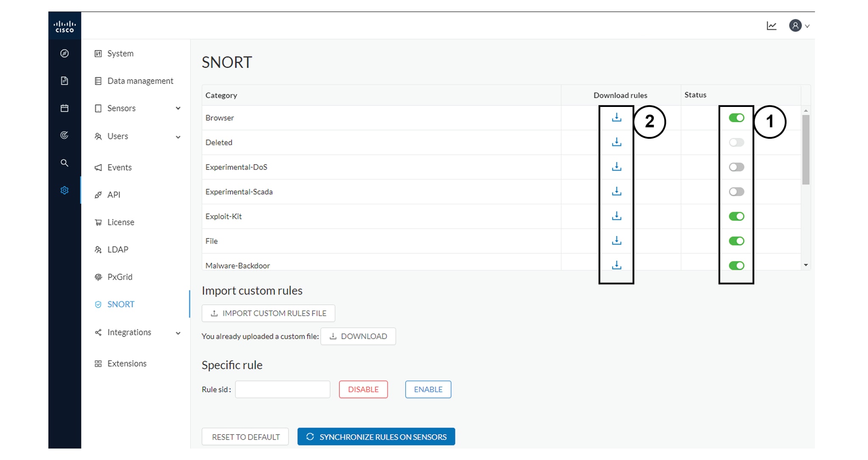Click the API plug icon

tap(98, 195)
